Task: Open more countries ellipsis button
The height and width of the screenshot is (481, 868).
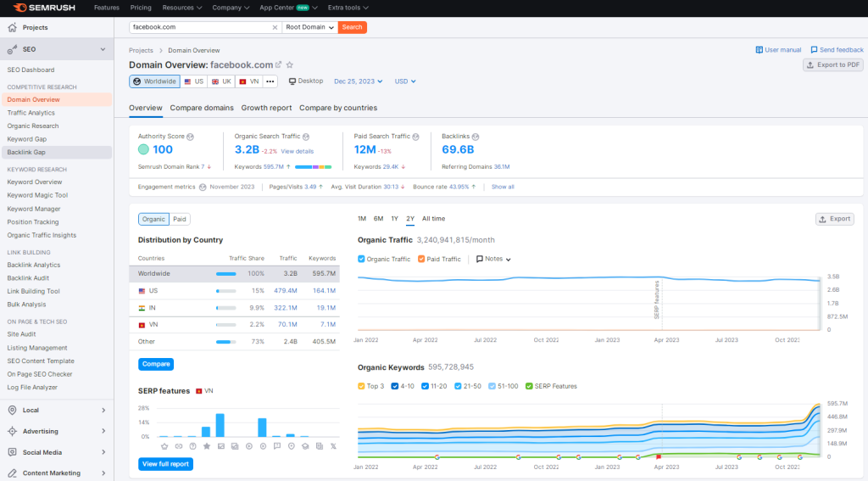Action: click(270, 81)
